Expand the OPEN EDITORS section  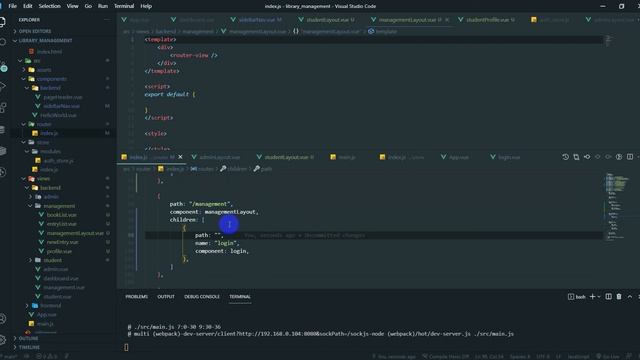pos(35,31)
